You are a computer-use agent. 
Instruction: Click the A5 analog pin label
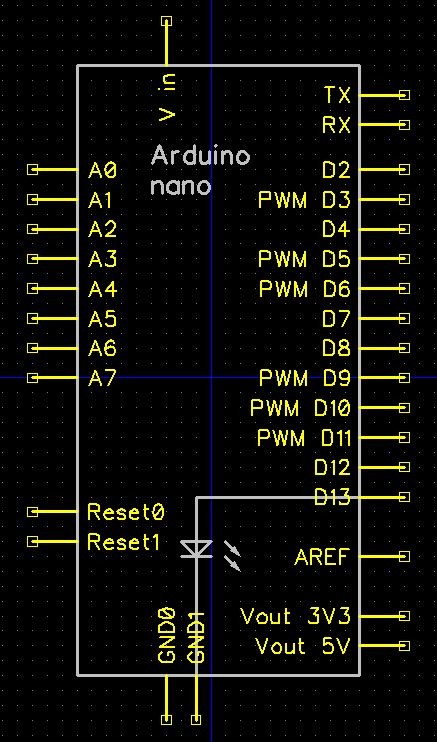pyautogui.click(x=102, y=318)
